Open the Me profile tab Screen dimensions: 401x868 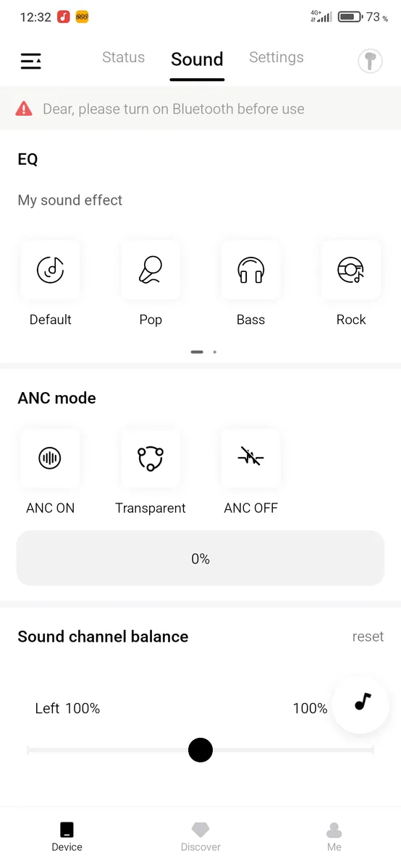pyautogui.click(x=334, y=837)
